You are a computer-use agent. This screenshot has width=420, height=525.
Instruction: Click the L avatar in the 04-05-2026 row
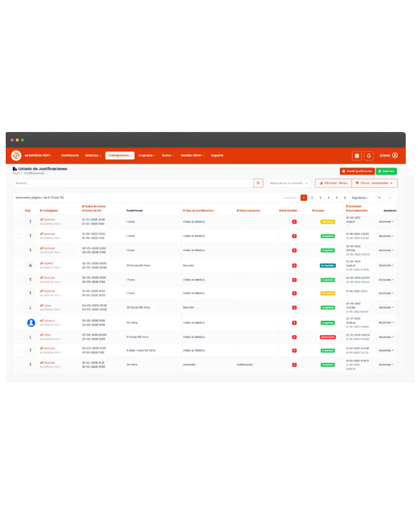(31, 307)
